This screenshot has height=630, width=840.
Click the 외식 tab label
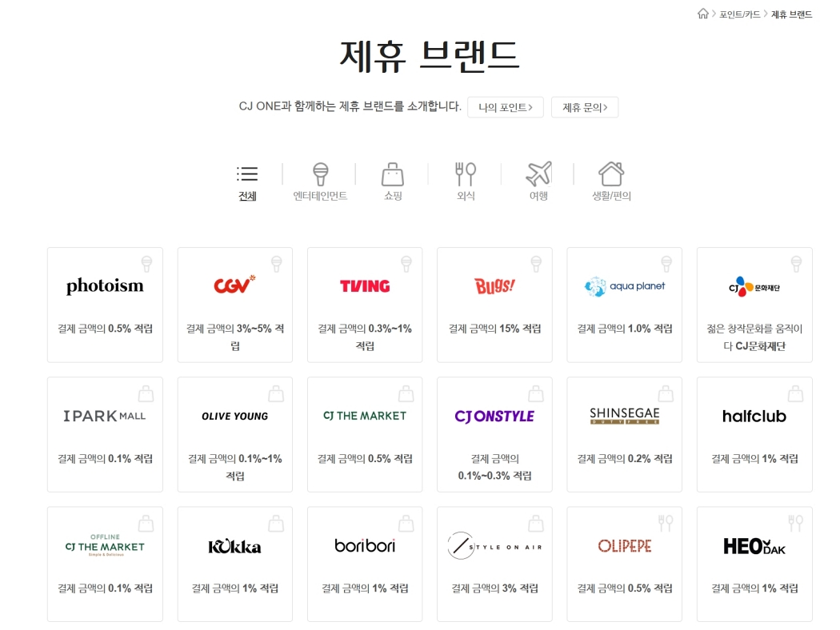(x=466, y=196)
